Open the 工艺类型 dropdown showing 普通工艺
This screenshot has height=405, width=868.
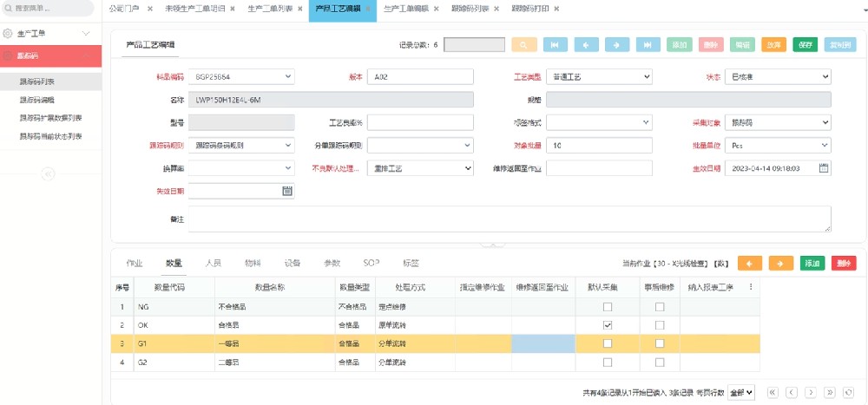pos(599,77)
